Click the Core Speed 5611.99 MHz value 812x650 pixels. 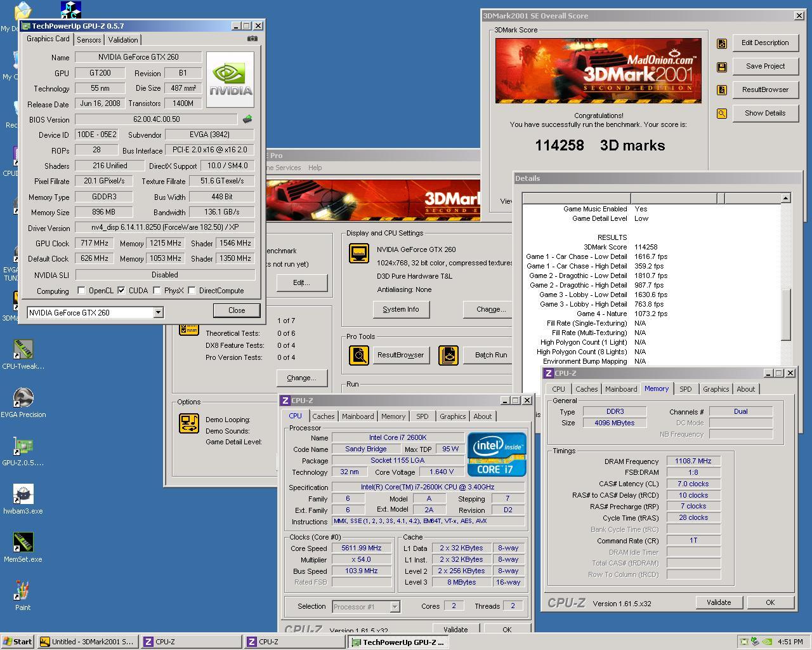(x=362, y=548)
